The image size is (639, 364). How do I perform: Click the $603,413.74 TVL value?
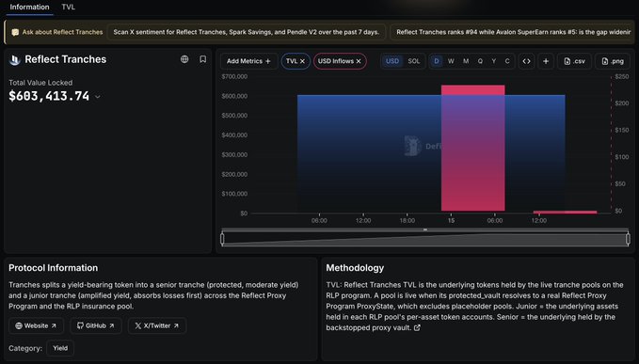point(49,96)
